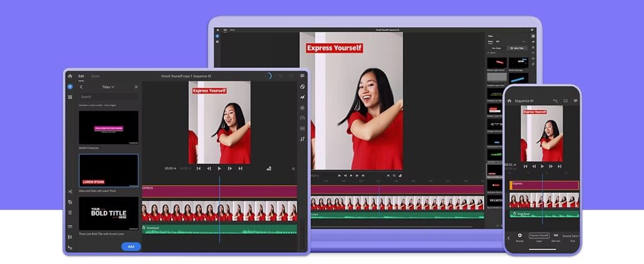Play the tablet preview
Viewport: 644px width, 264px height.
pyautogui.click(x=219, y=168)
